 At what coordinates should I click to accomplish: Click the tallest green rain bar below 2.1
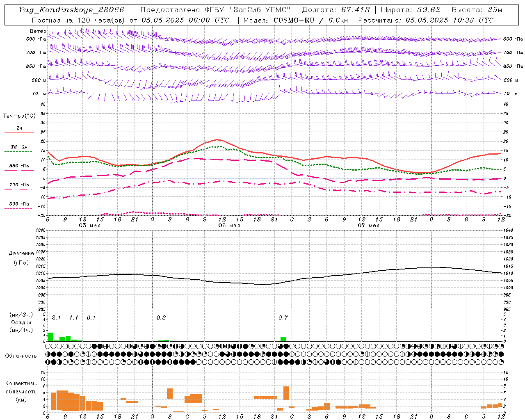[x=51, y=337]
